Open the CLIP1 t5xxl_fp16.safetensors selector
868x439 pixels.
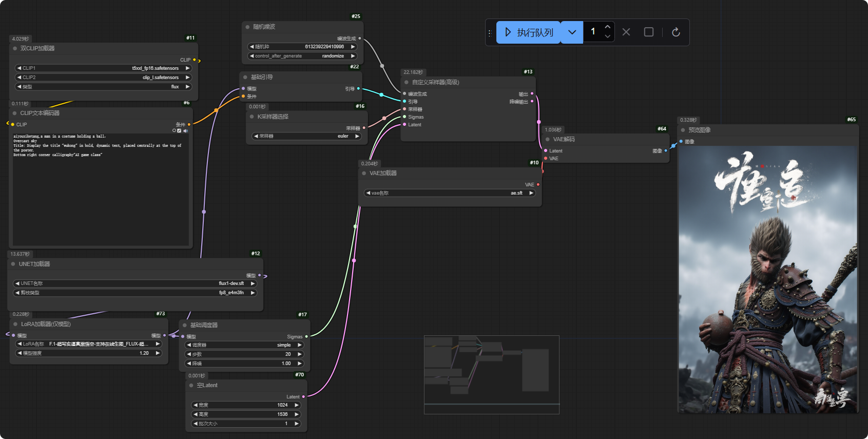click(103, 68)
